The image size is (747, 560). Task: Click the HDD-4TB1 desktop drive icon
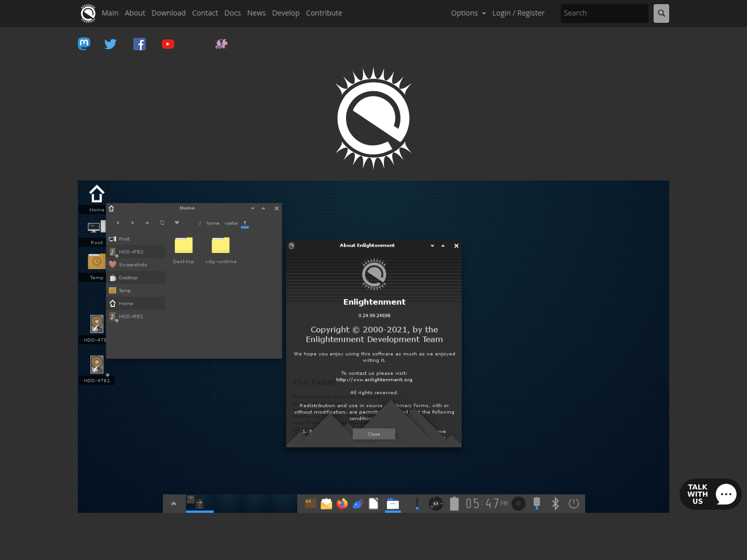[97, 369]
